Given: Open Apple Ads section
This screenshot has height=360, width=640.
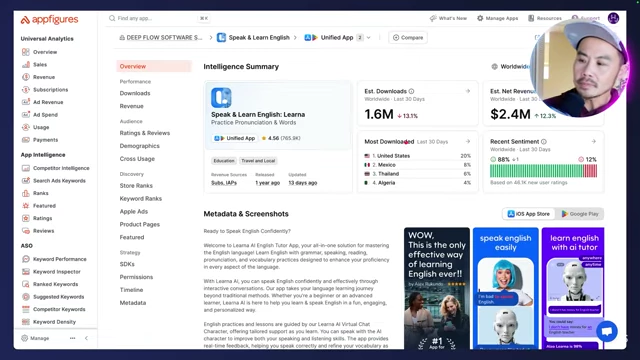Looking at the screenshot, I should coord(133,211).
